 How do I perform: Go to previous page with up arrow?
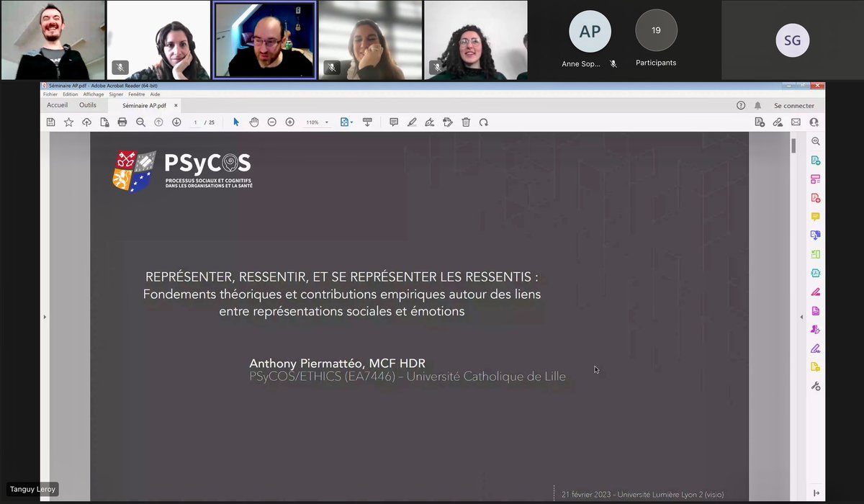[x=159, y=122]
